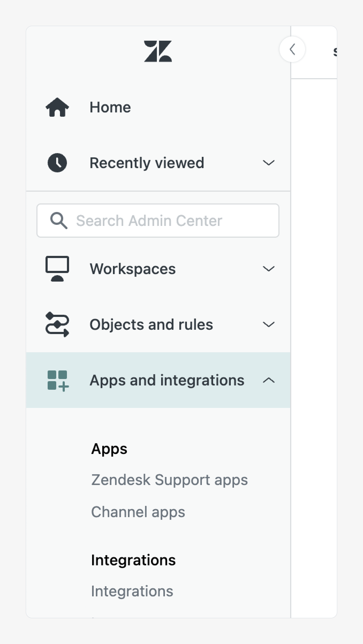Screen dimensions: 363x644
Task: Open the Channel apps page
Action: [138, 512]
